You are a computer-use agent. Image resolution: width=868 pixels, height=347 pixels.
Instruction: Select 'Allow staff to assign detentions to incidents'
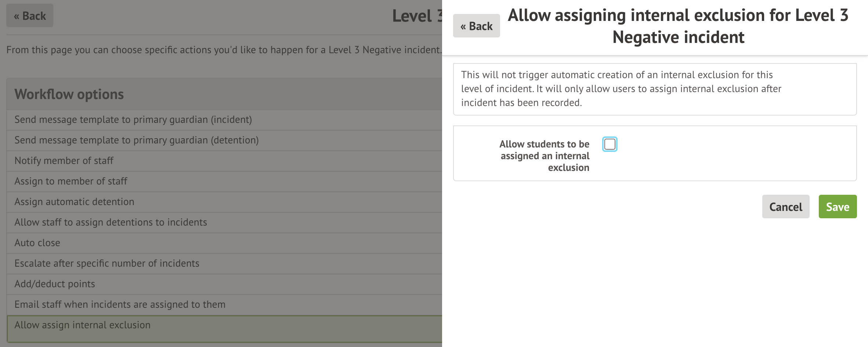(x=111, y=222)
